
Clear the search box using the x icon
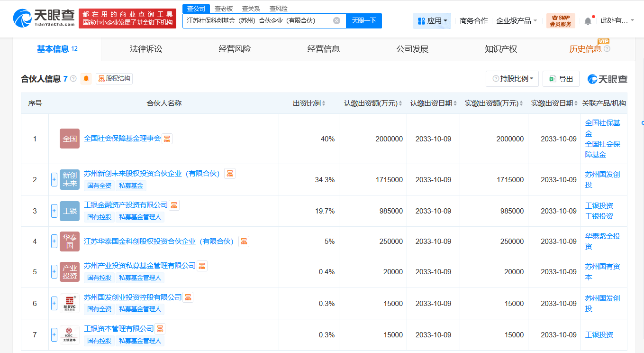[336, 21]
